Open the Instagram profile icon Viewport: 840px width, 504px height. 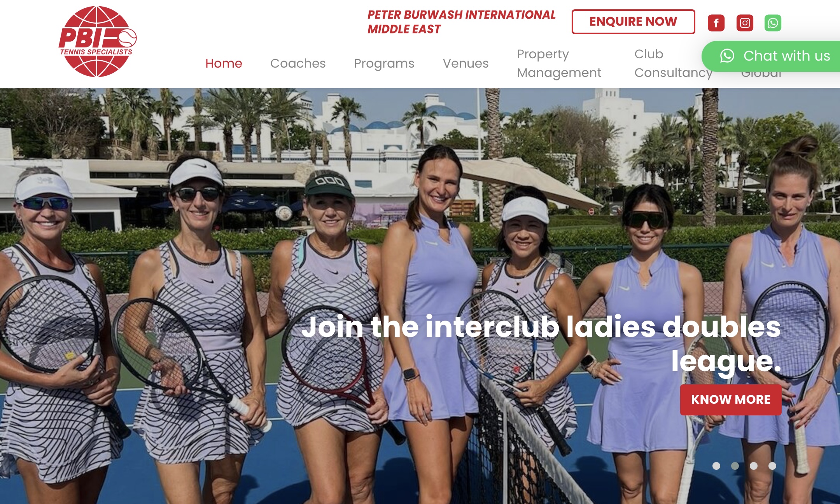click(x=745, y=23)
